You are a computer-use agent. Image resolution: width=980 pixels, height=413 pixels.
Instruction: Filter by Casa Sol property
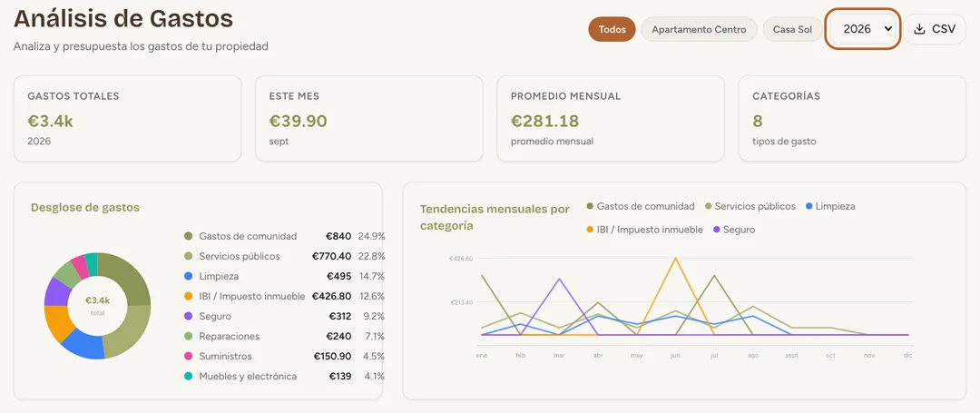click(x=792, y=29)
